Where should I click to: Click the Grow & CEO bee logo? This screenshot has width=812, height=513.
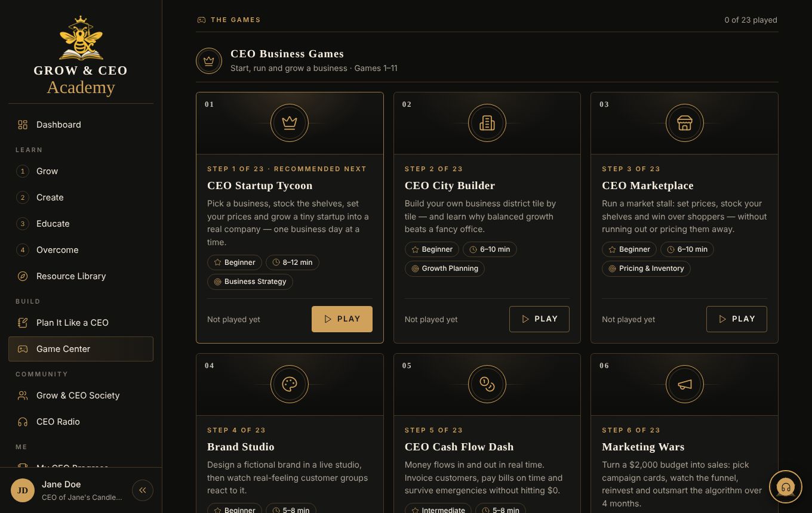point(81,38)
